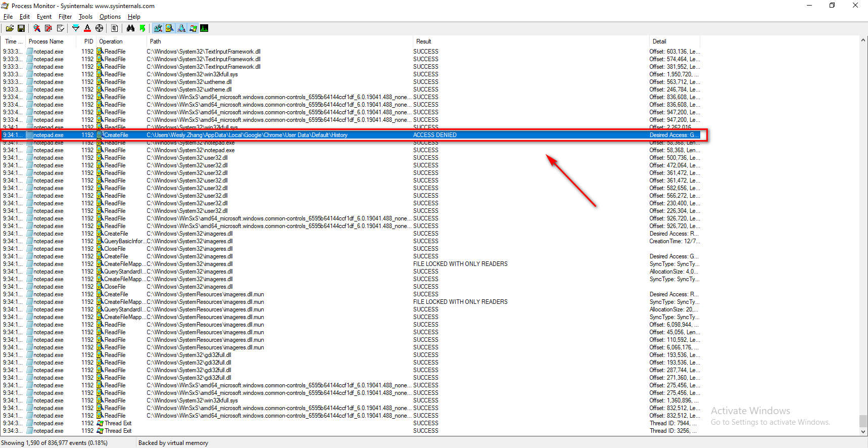The image size is (868, 448).
Task: Click the vertical scrollbar thumb
Action: point(863,421)
